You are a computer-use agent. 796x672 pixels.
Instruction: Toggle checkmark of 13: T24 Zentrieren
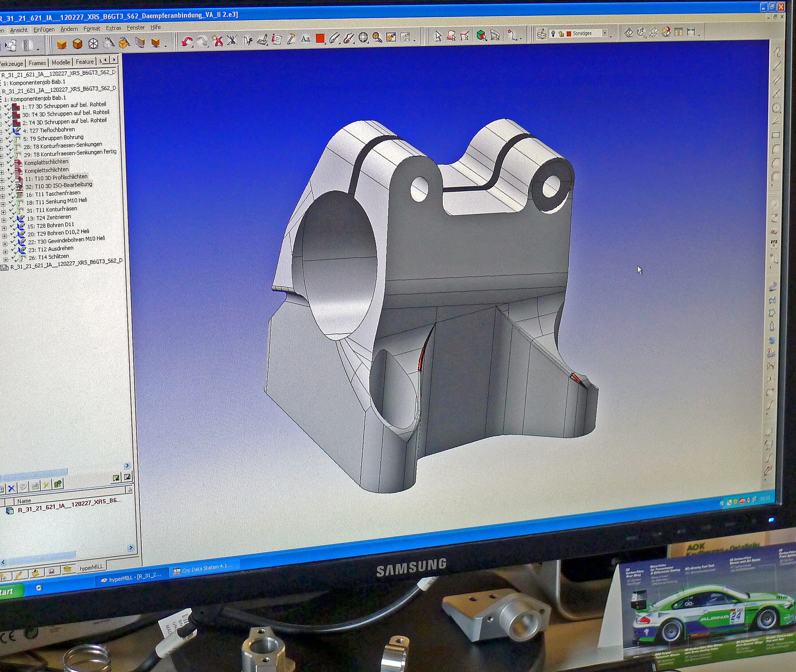13,219
